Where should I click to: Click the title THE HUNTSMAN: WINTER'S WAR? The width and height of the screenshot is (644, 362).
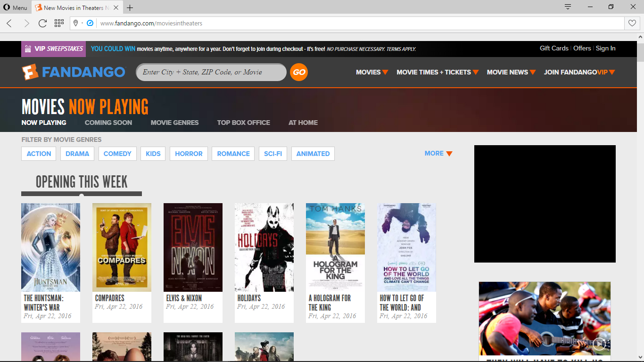[x=43, y=303]
